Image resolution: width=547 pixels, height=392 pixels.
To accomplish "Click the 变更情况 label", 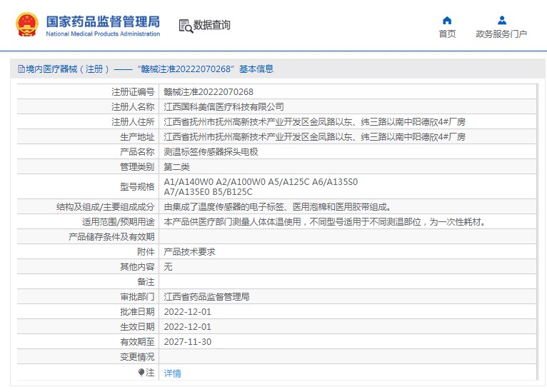I will coord(137,357).
